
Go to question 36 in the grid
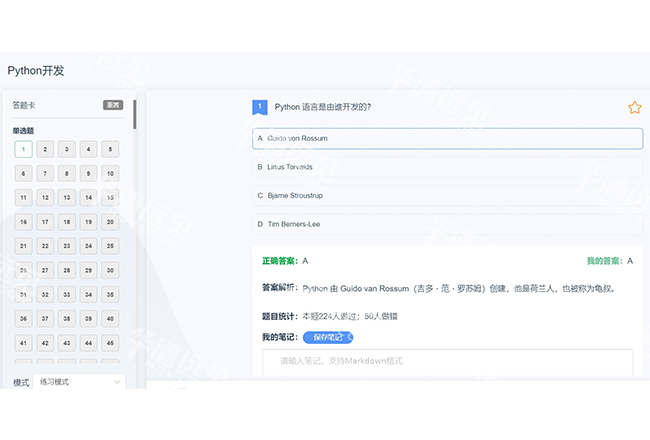[23, 318]
